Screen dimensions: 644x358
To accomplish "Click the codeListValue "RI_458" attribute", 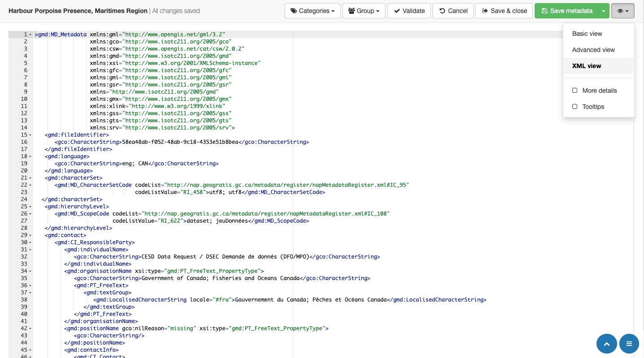I will click(x=170, y=192).
